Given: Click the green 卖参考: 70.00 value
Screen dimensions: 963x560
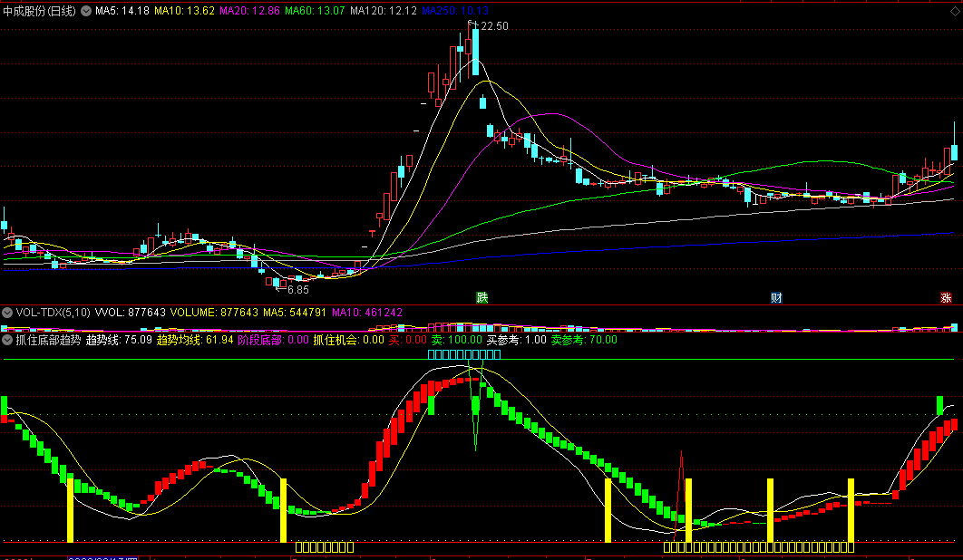Looking at the screenshot, I should click(x=584, y=340).
